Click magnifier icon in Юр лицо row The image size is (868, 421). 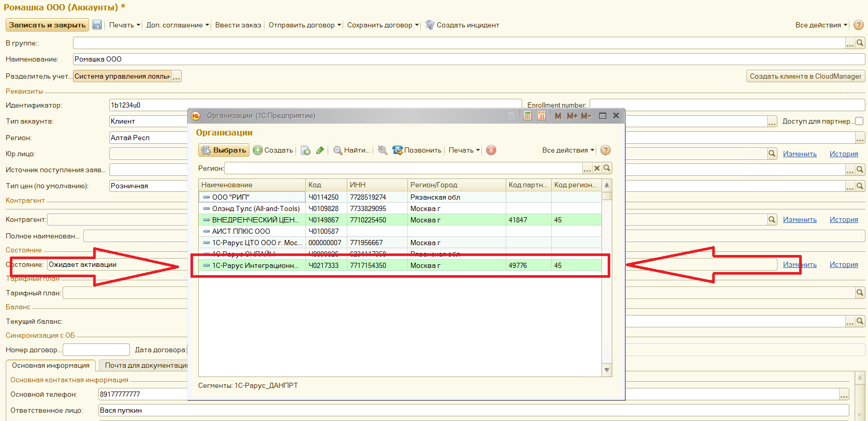(772, 154)
